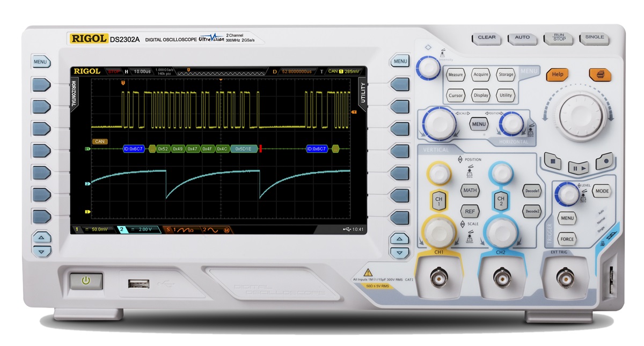The width and height of the screenshot is (644, 346).
Task: Open the Measure menu
Action: (456, 75)
